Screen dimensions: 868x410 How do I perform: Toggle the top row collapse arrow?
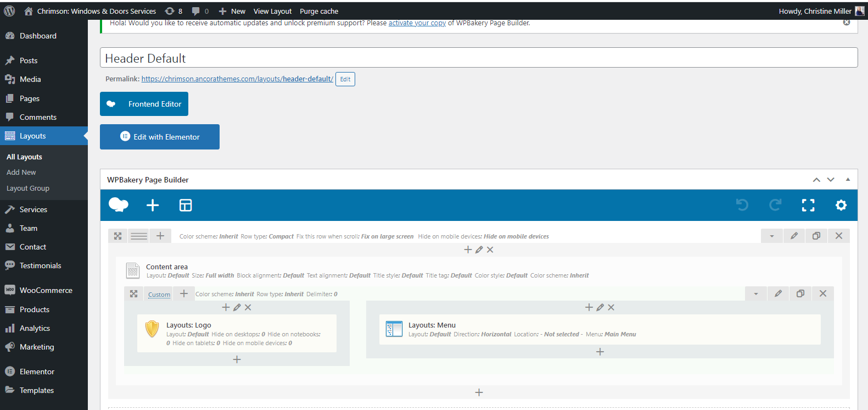(x=772, y=236)
